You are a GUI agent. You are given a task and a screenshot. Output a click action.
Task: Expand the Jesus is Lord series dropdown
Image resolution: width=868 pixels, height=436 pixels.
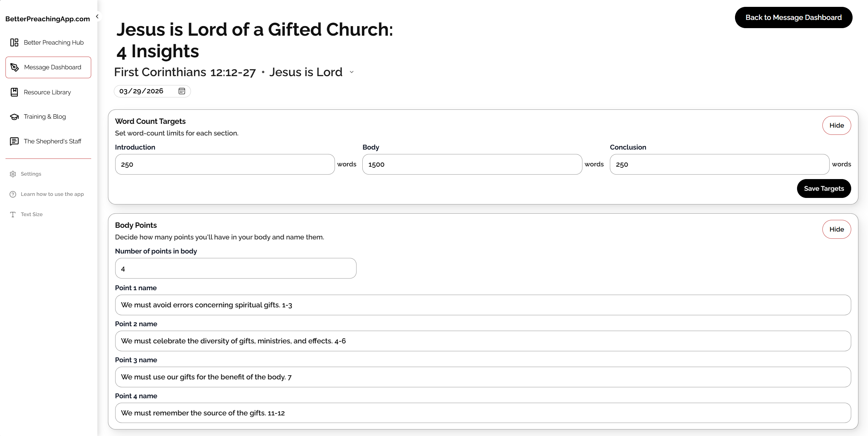[352, 72]
